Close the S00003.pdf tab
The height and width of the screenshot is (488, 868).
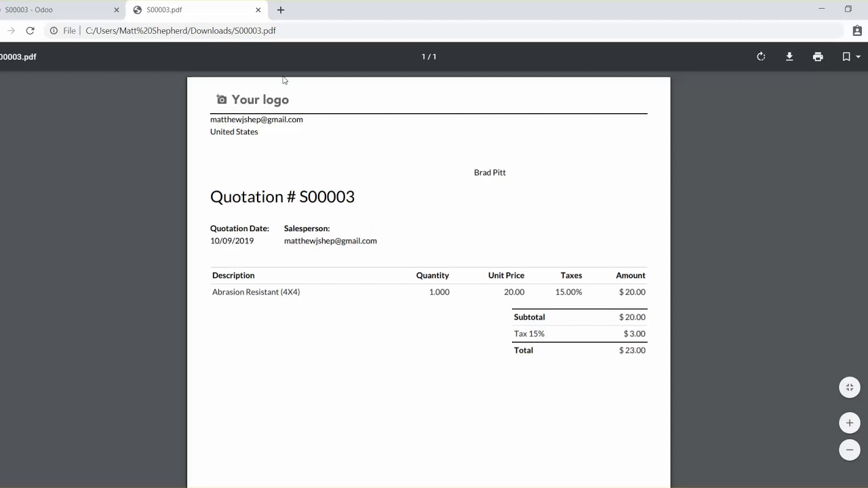coord(258,10)
